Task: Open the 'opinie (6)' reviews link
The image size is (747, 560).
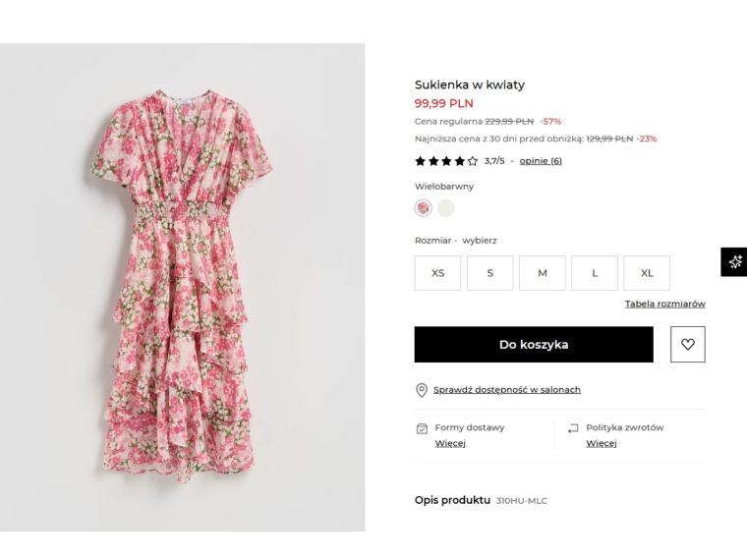Action: tap(541, 161)
